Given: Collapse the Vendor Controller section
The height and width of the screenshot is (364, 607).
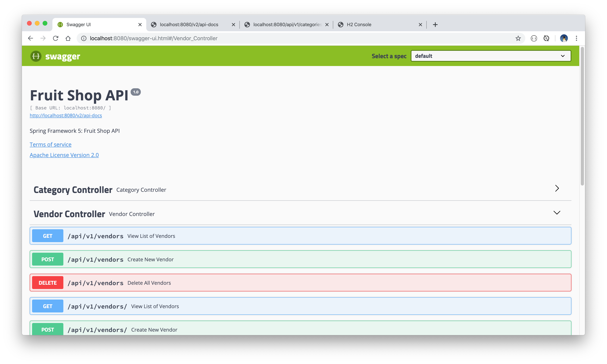Looking at the screenshot, I should point(557,213).
